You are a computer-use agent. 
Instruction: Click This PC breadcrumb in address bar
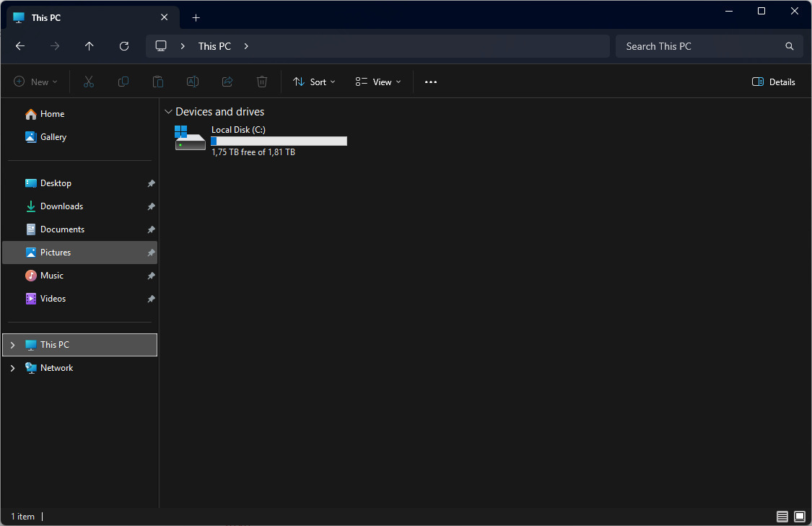[214, 46]
